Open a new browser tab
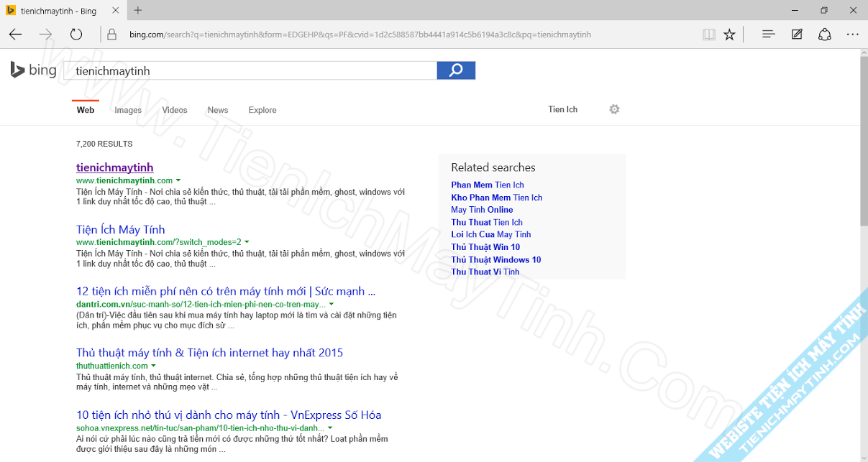 tap(138, 10)
